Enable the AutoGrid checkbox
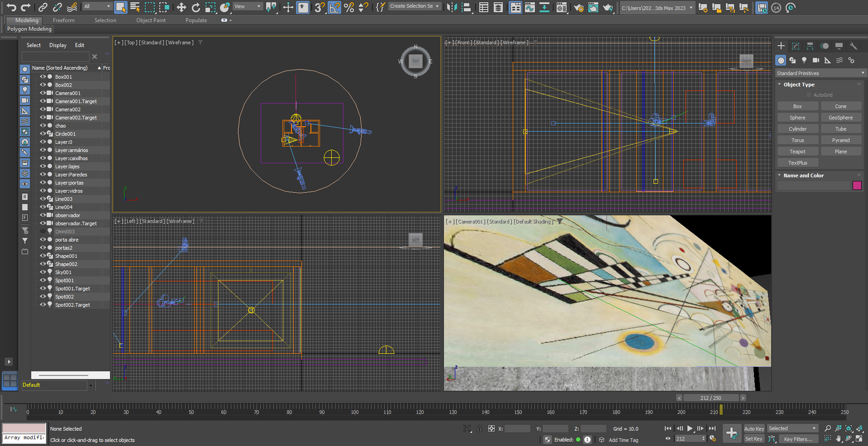This screenshot has width=868, height=446. (x=809, y=95)
